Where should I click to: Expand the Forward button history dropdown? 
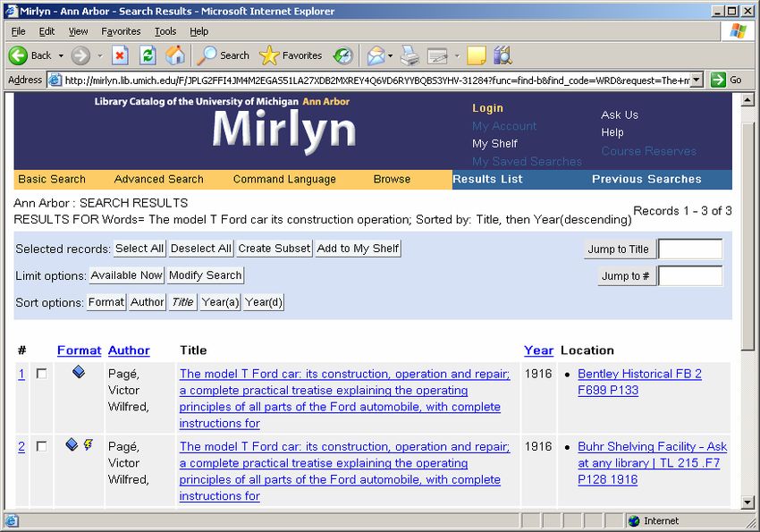(x=100, y=55)
